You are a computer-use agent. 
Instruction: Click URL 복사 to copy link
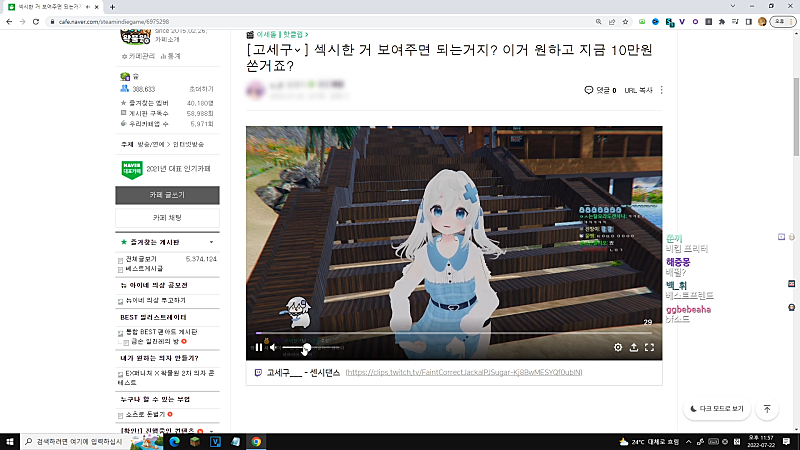point(638,90)
